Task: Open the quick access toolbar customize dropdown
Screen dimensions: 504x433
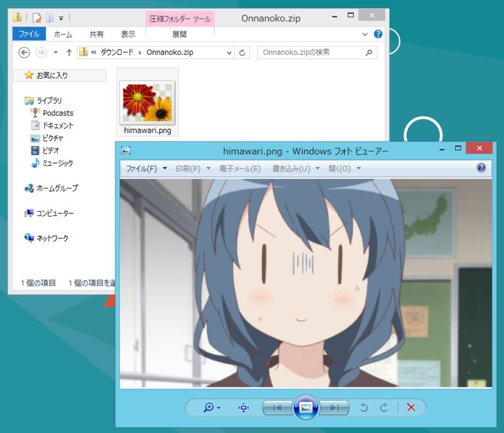Action: [x=61, y=18]
